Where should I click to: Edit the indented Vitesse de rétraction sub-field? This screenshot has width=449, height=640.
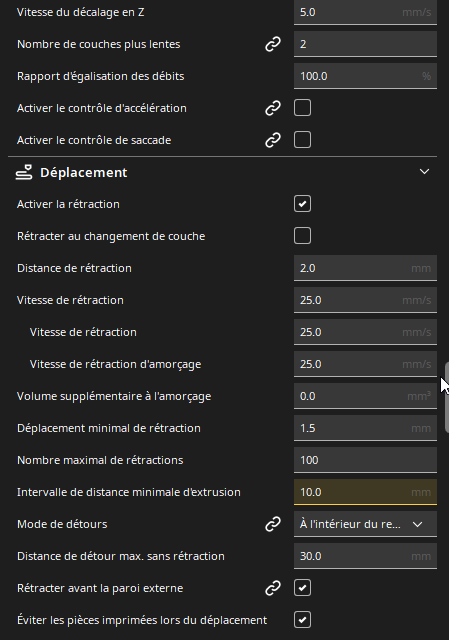[x=365, y=332]
